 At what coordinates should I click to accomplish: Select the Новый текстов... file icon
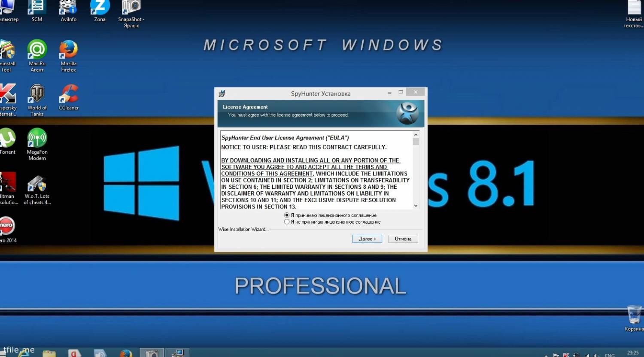[634, 14]
